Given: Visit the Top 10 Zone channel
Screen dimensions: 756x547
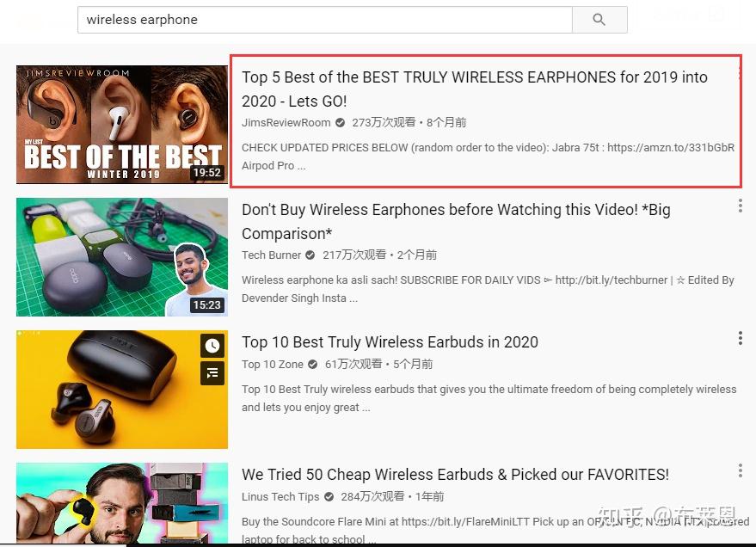Looking at the screenshot, I should [x=272, y=364].
